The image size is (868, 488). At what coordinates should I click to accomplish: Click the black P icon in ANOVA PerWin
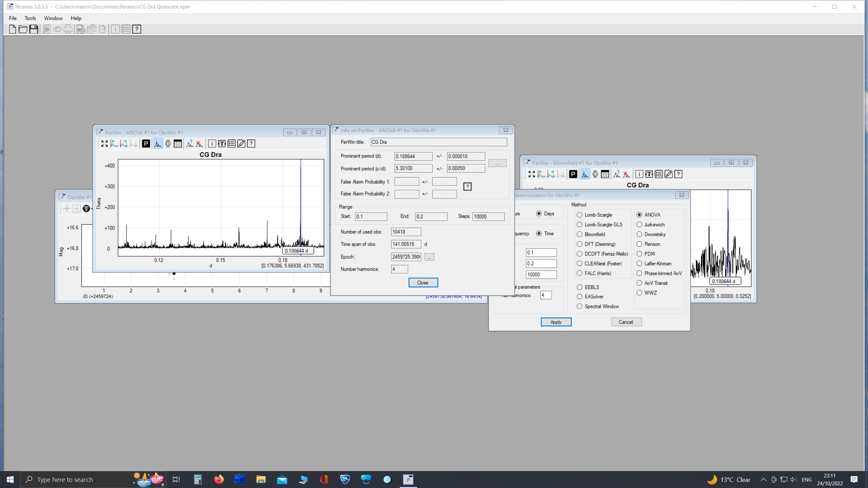coord(146,144)
